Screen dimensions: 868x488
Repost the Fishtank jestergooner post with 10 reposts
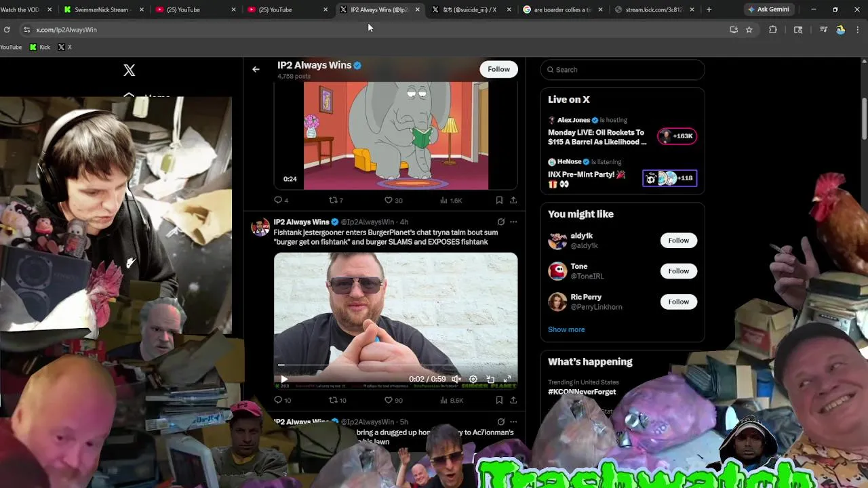tap(338, 400)
